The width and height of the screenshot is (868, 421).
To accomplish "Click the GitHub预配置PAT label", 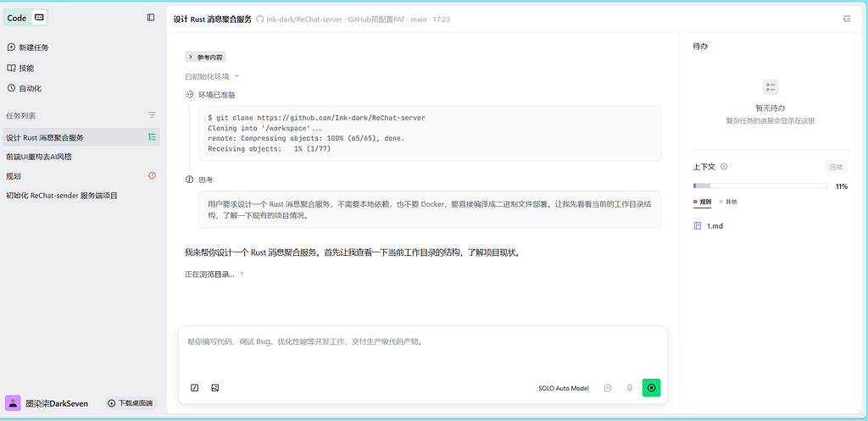I will coord(376,19).
